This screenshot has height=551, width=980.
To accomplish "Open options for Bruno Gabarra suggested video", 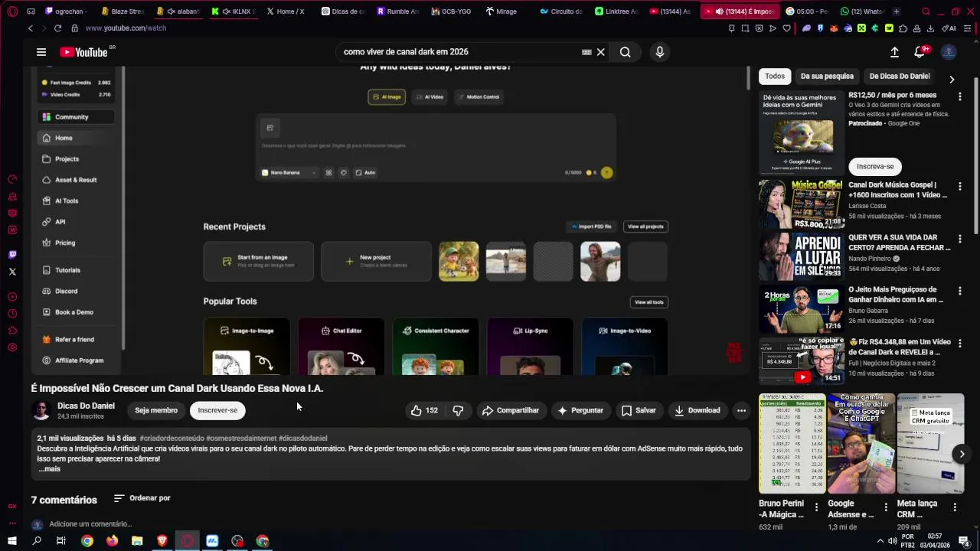I will tap(959, 291).
